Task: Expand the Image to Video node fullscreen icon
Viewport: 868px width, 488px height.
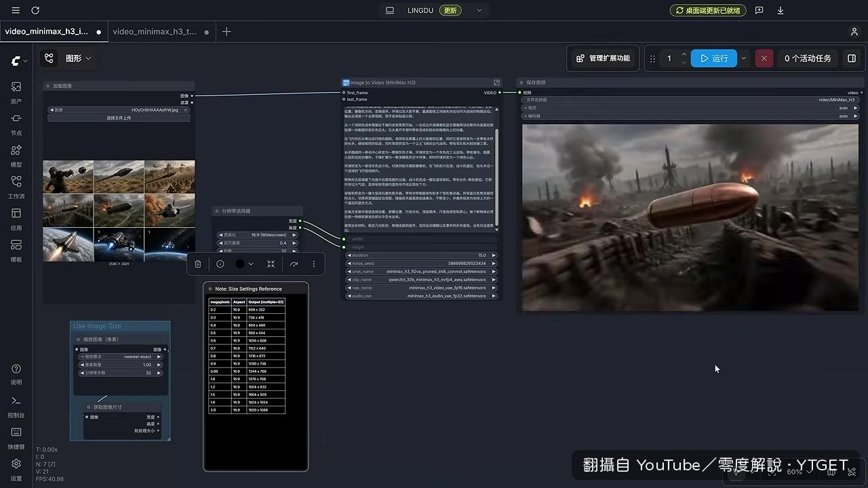Action: (x=496, y=83)
